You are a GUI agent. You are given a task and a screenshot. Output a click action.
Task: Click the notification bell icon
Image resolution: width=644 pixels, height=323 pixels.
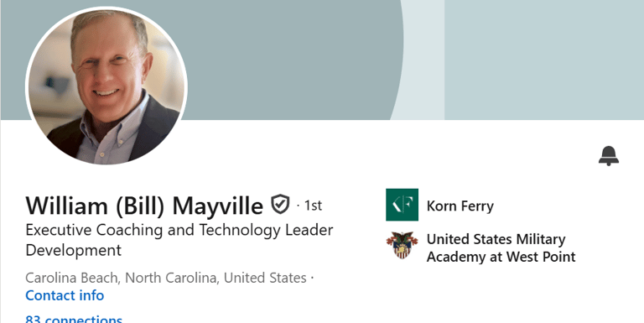(608, 156)
